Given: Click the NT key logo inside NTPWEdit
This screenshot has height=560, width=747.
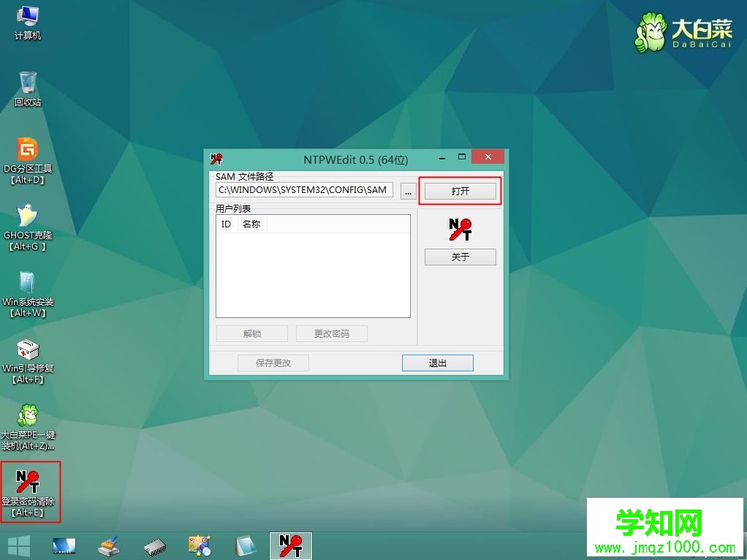Looking at the screenshot, I should point(460,229).
